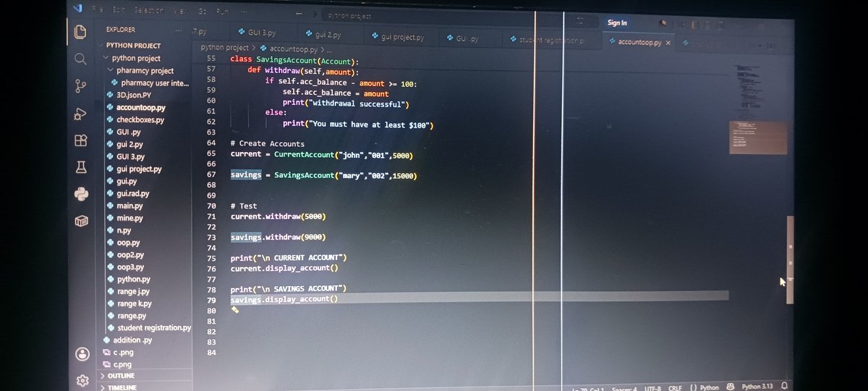868x391 pixels.
Task: Click the Sign In button
Action: [x=617, y=22]
